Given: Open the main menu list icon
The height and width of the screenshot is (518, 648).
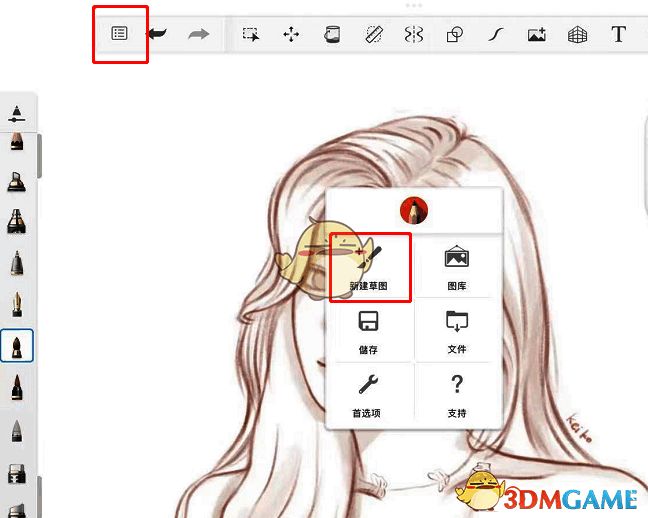Looking at the screenshot, I should (x=119, y=33).
